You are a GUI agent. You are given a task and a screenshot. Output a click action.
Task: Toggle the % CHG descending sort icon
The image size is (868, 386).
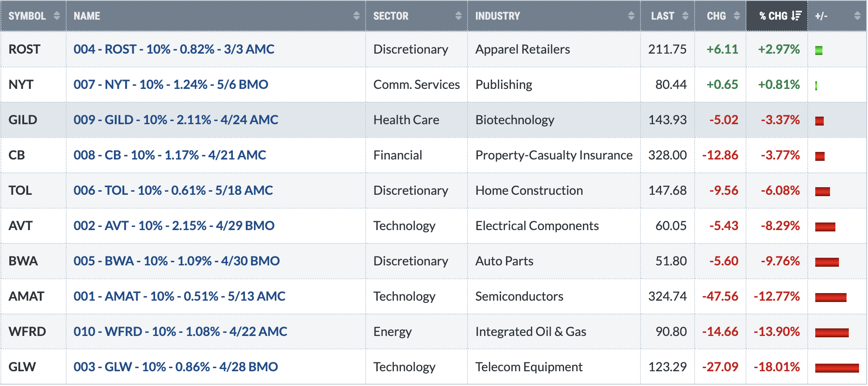pyautogui.click(x=796, y=16)
